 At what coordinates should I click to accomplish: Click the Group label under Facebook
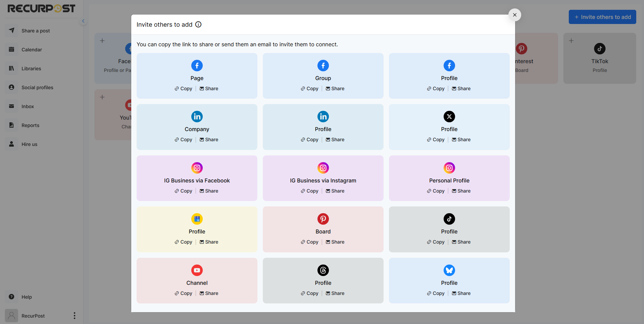click(x=323, y=78)
